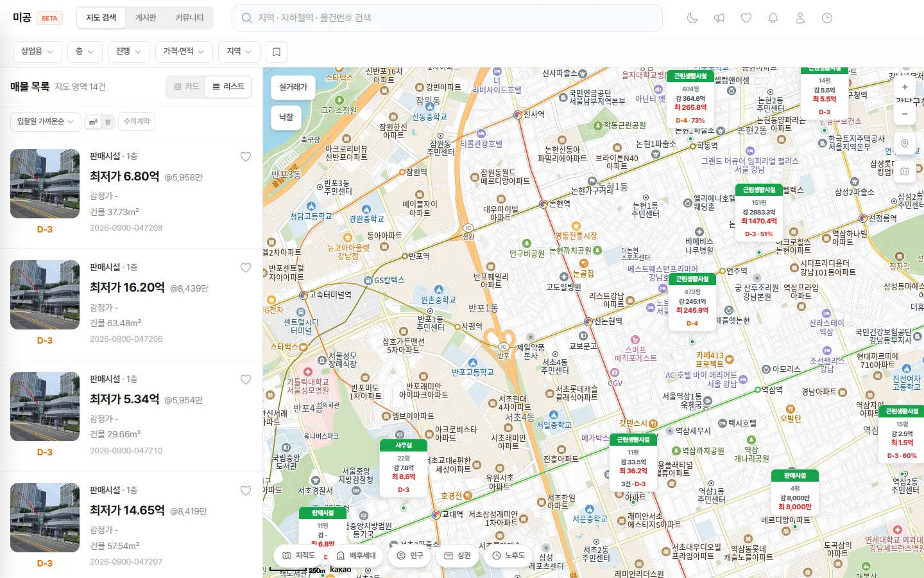Open map marker priced 최 1470.4억
924x578 pixels.
[x=759, y=213]
